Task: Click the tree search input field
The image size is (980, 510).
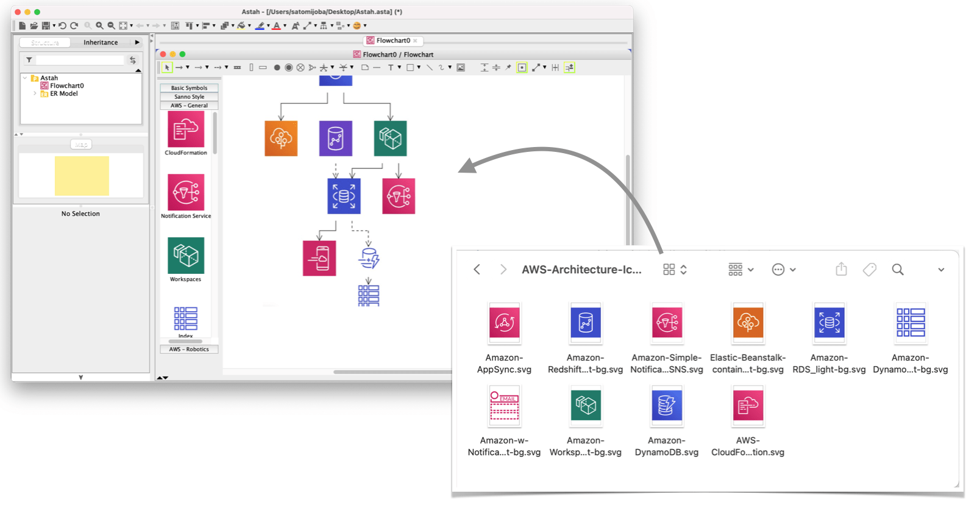Action: coord(80,60)
